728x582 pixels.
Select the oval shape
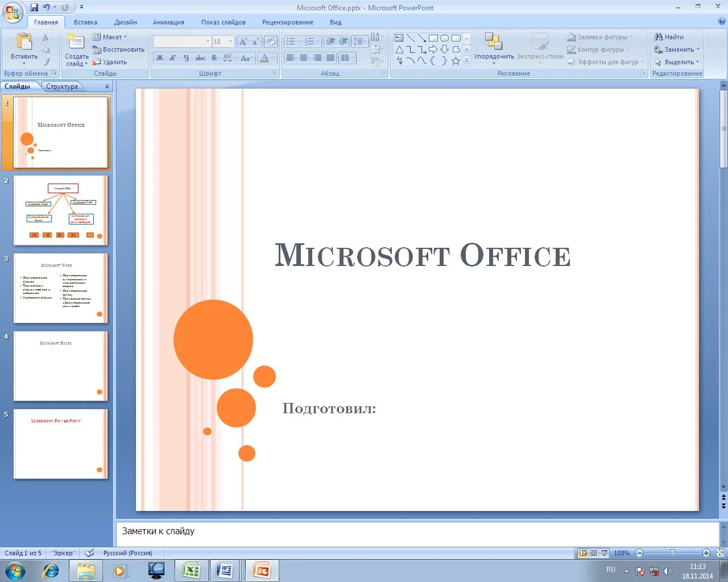click(445, 38)
